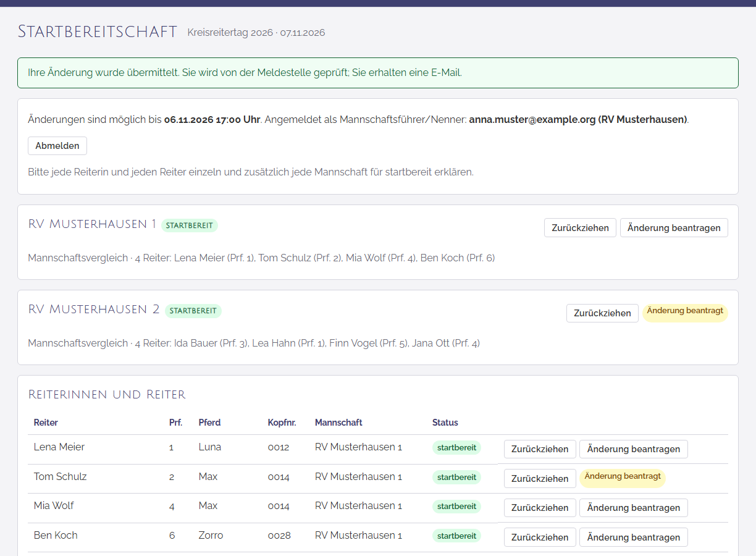The image size is (756, 556).
Task: Click the RV Musterhausen 2 team card heading
Action: point(94,310)
